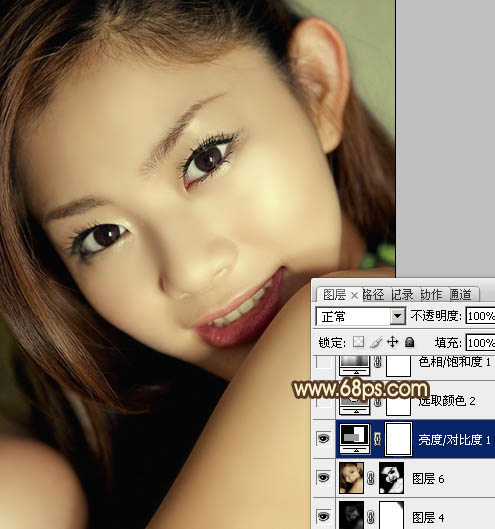Switch to the 路径 tab
Screen dimensions: 495x529
374,295
